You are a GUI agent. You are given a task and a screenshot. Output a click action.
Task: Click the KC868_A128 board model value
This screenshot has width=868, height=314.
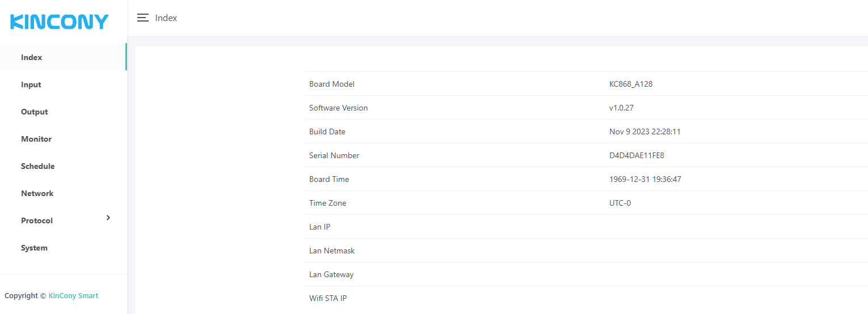(627, 84)
